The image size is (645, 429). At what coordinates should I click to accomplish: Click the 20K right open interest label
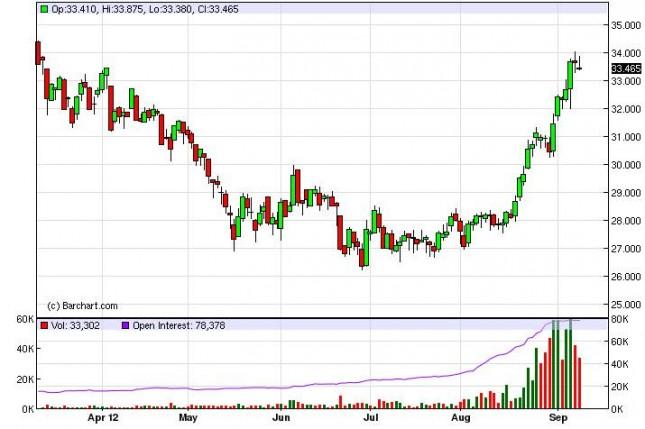coord(619,387)
